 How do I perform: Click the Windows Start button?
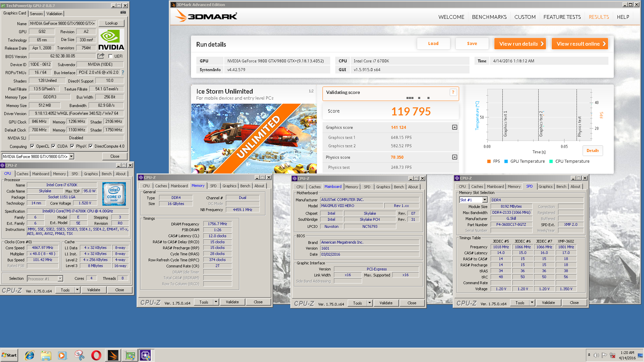tap(9, 355)
